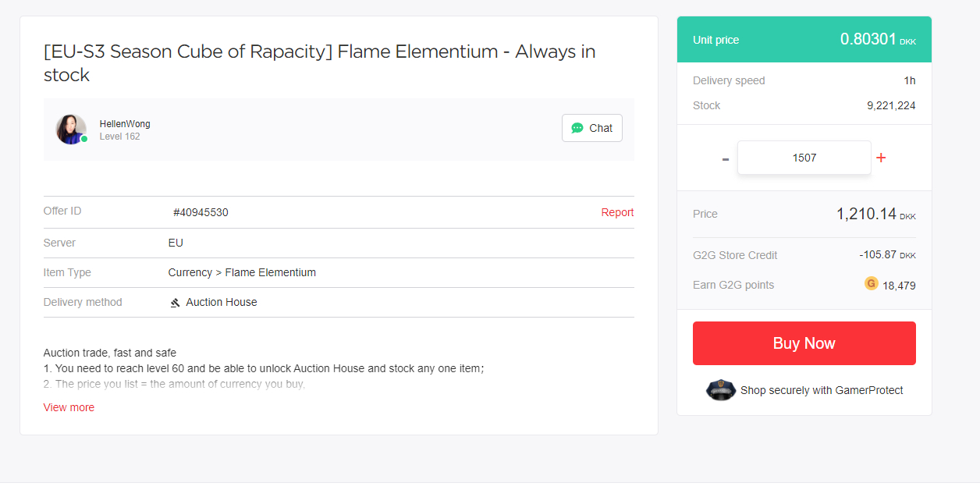Image resolution: width=980 pixels, height=490 pixels.
Task: Click the Auction House gavel icon
Action: pyautogui.click(x=176, y=303)
